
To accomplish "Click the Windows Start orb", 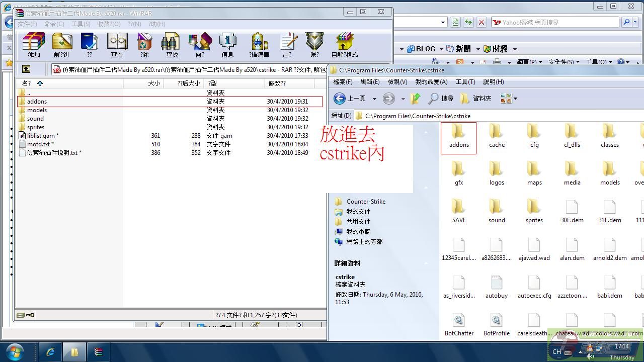I will (14, 351).
